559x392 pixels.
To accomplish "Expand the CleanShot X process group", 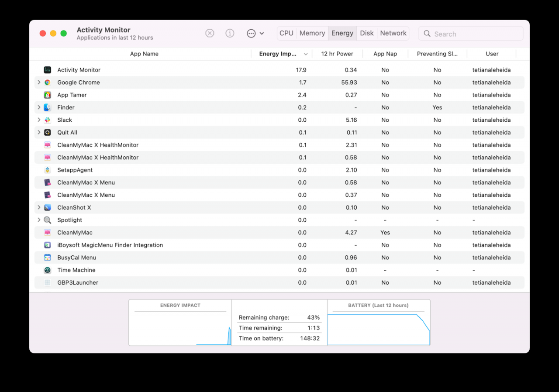I will pos(39,207).
